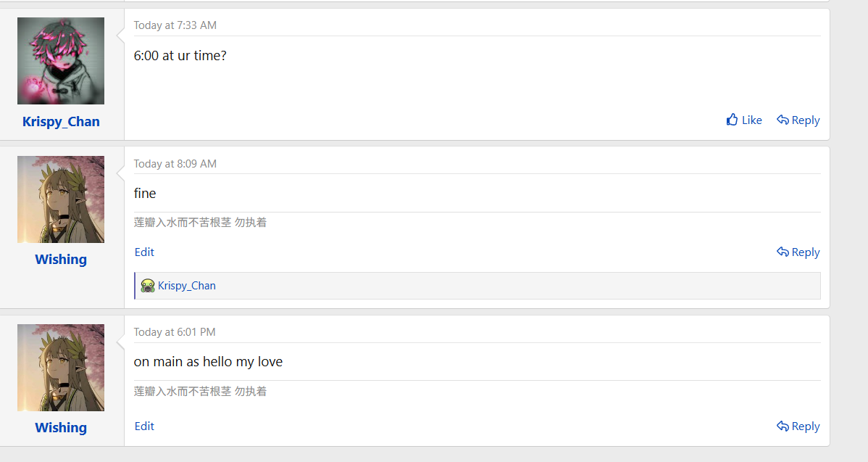Edit the 'fine' post
The height and width of the screenshot is (462, 868).
coord(144,252)
